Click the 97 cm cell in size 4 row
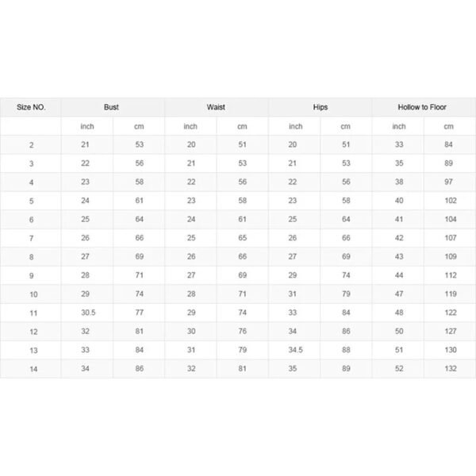The width and height of the screenshot is (476, 476). (x=448, y=182)
